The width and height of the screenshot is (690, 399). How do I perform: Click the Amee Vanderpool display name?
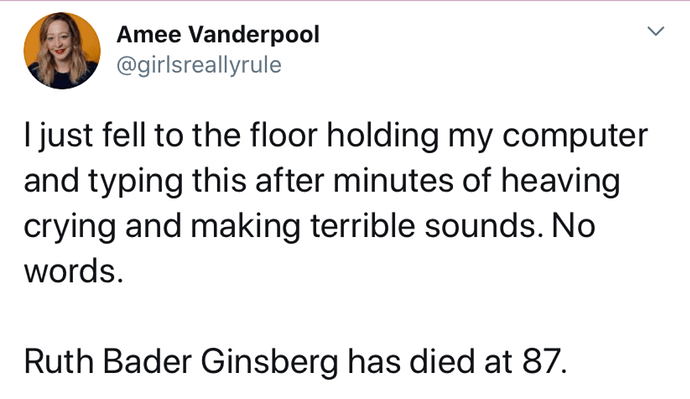point(218,34)
